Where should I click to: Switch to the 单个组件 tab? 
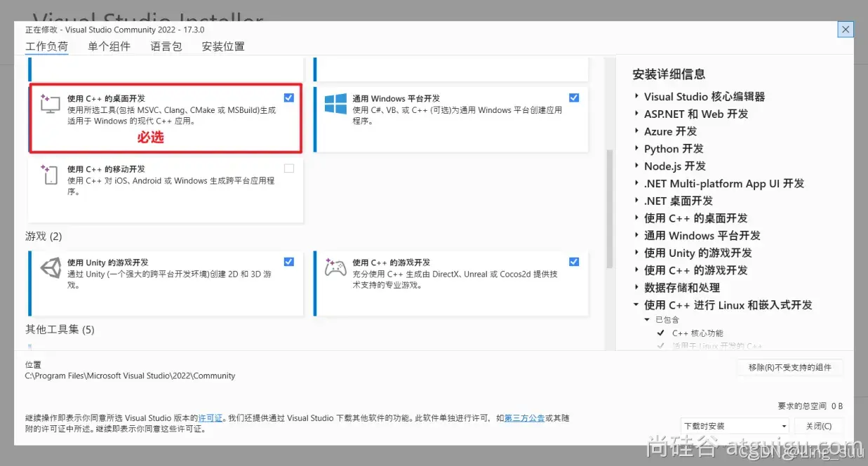pyautogui.click(x=109, y=46)
